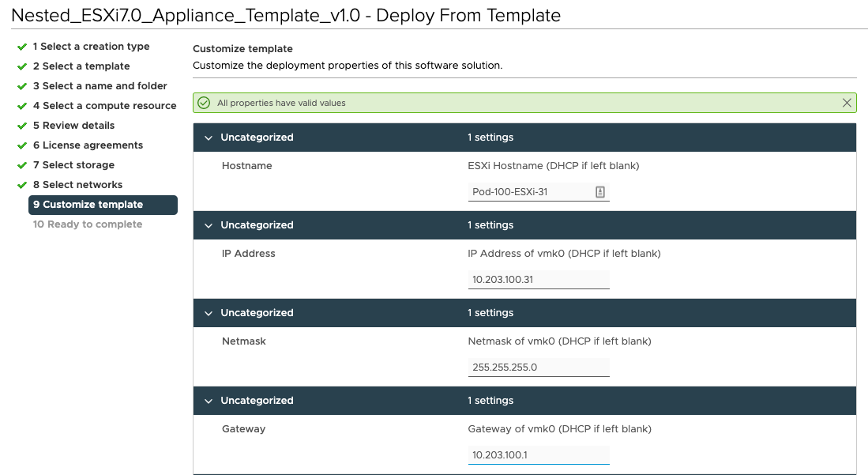This screenshot has height=475, width=868.
Task: Click the IP Address of vmk0 field
Action: pos(538,280)
